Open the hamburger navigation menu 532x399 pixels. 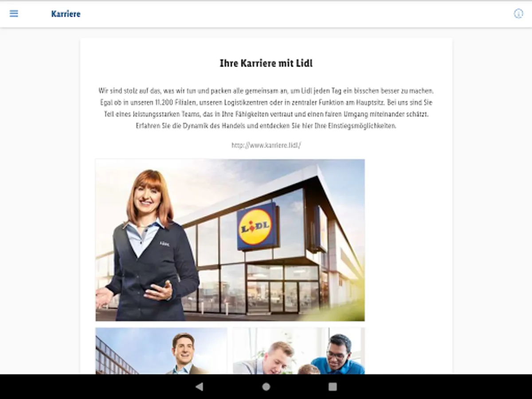point(14,14)
